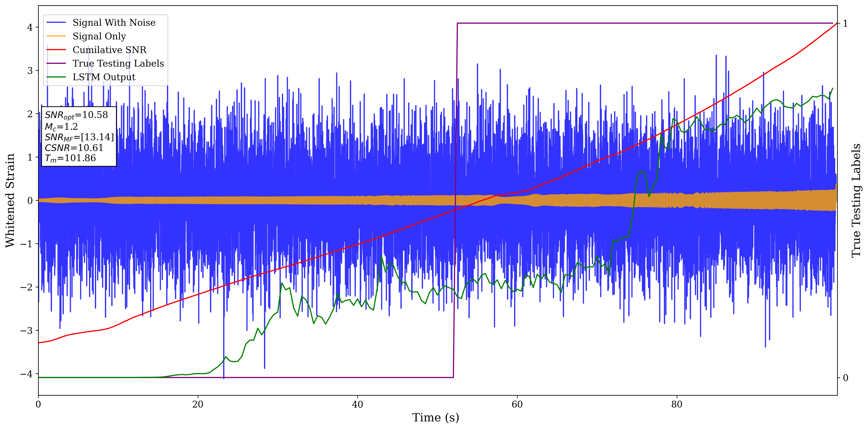Click the green LSTM Output legend line

coord(56,77)
